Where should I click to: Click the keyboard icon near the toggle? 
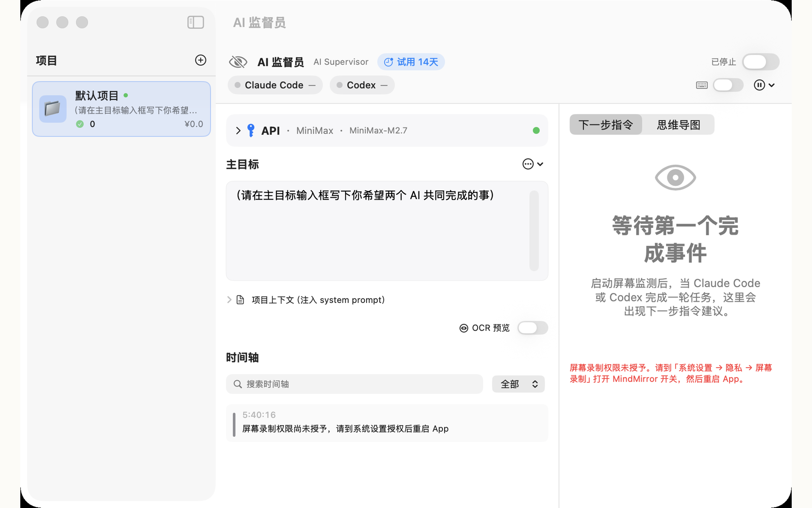[701, 85]
